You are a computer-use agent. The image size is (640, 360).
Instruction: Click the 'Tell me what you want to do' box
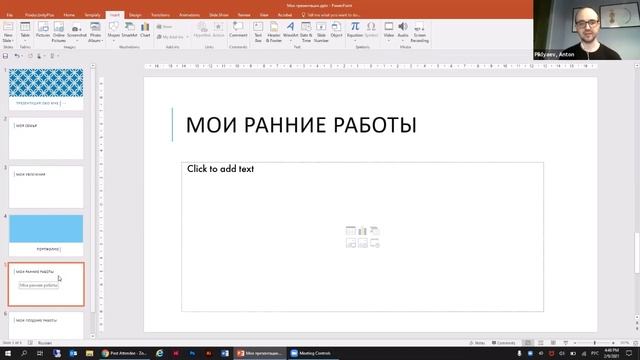pyautogui.click(x=331, y=15)
